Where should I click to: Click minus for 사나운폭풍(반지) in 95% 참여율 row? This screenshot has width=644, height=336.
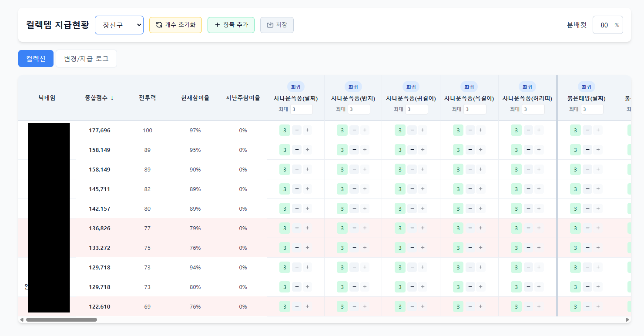point(354,150)
